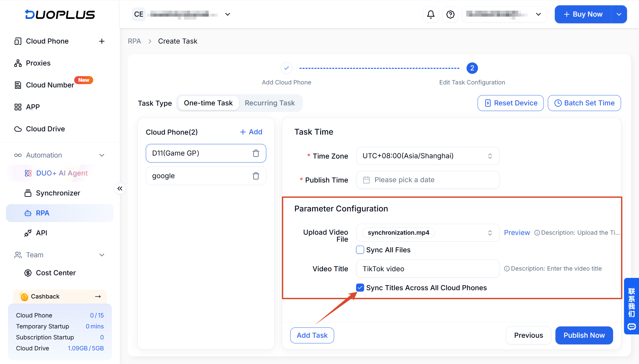Open Proxies in sidebar
Image resolution: width=639 pixels, height=364 pixels.
coord(38,63)
